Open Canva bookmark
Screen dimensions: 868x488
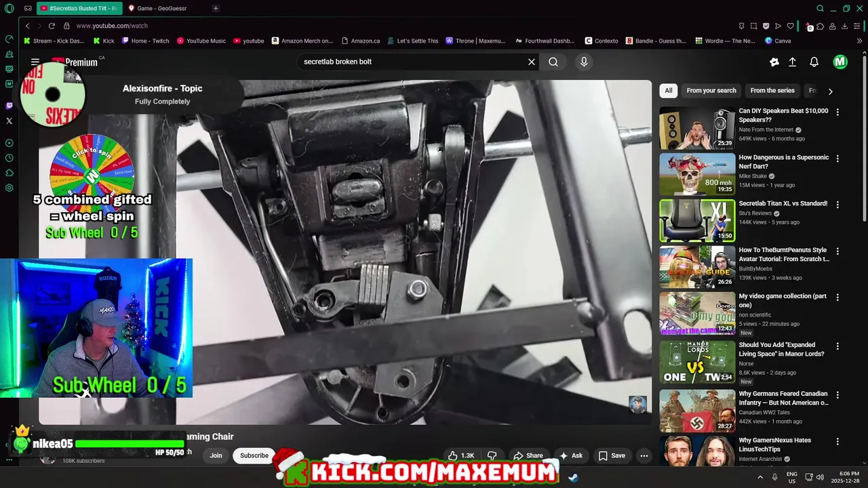click(778, 41)
